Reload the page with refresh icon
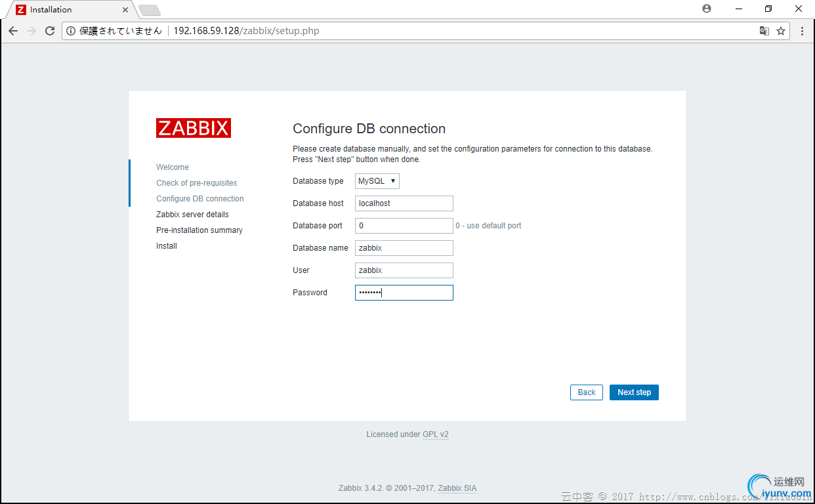 [50, 31]
